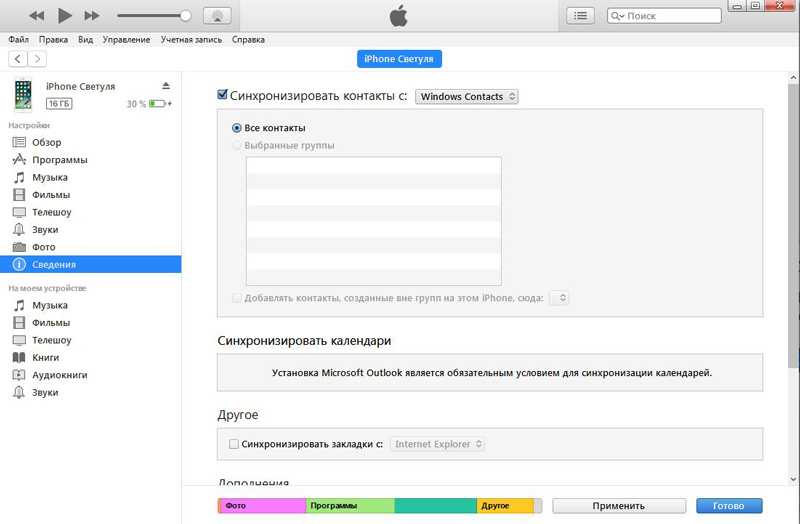Image resolution: width=800 pixels, height=524 pixels.
Task: Click the Музыка icon under Настройки
Action: pos(19,177)
